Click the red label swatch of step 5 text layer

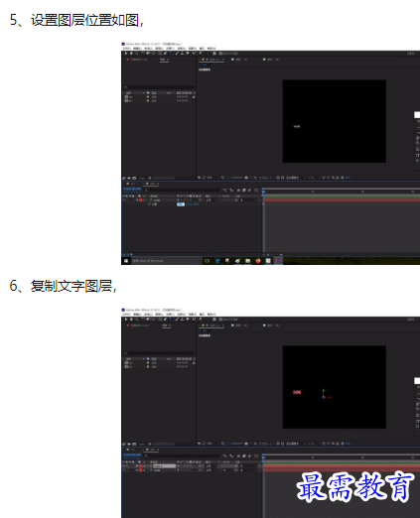coord(141,200)
